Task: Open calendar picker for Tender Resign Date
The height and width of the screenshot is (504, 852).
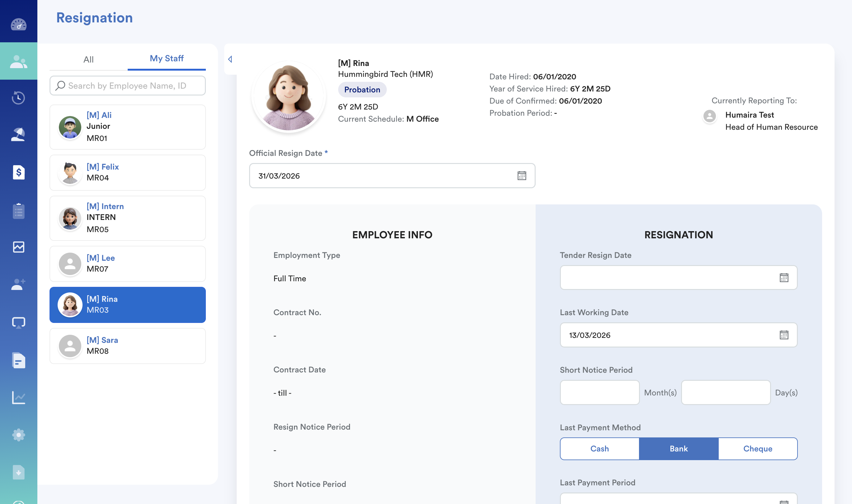Action: point(784,278)
